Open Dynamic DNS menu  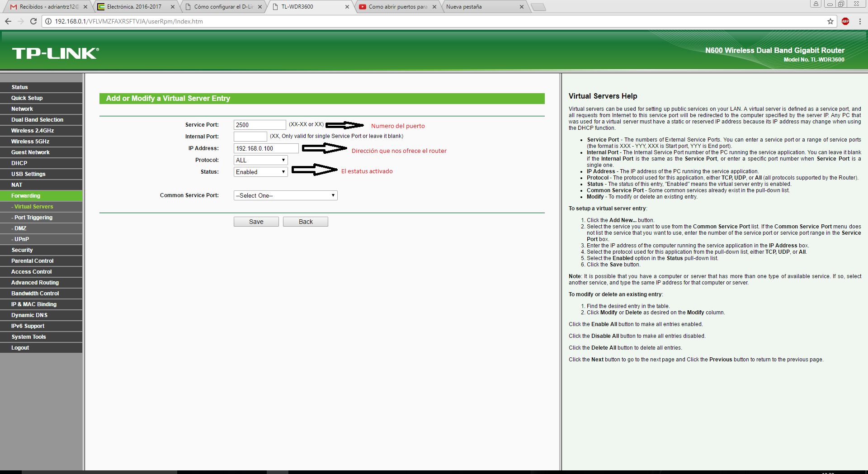pos(41,315)
